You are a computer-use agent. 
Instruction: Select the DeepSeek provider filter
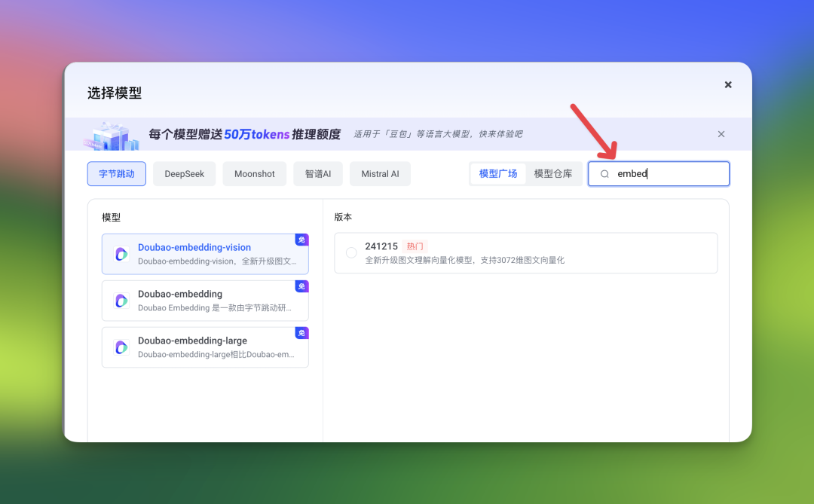click(x=185, y=174)
